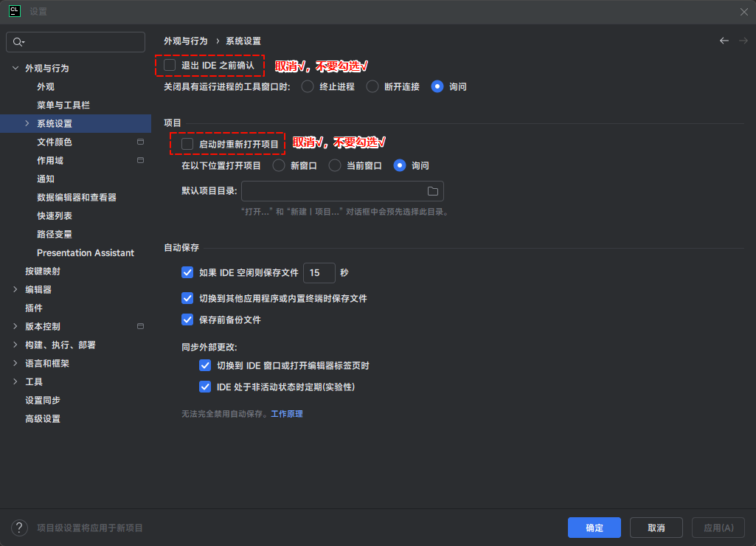
Task: Expand the 系统设置 subtree chevron
Action: tap(27, 123)
